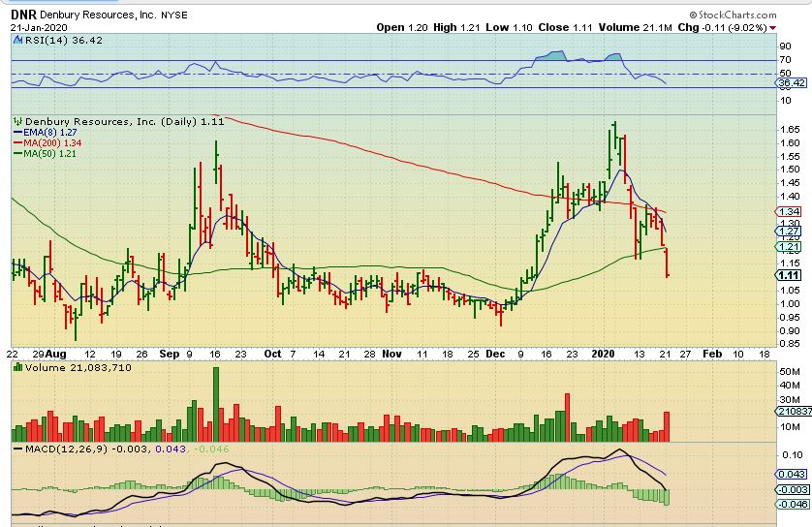Click the Volume 21,083,710 panel label
The image size is (812, 527).
(78, 367)
